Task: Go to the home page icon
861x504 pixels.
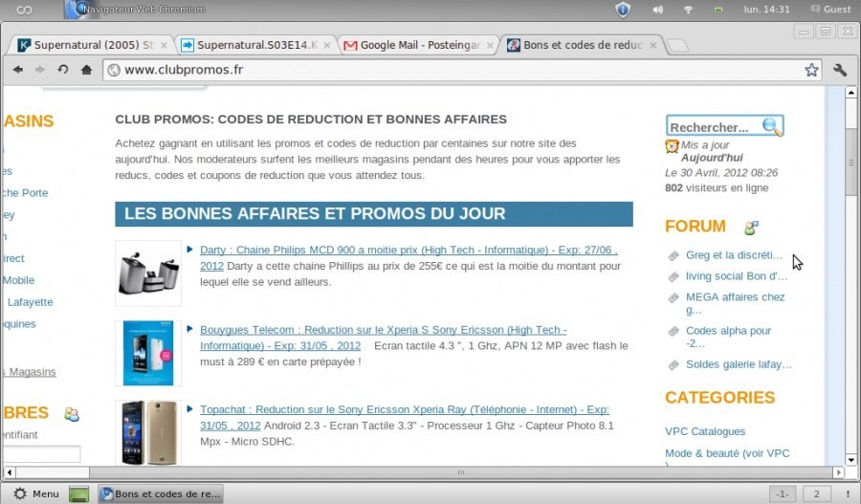Action: coord(86,70)
